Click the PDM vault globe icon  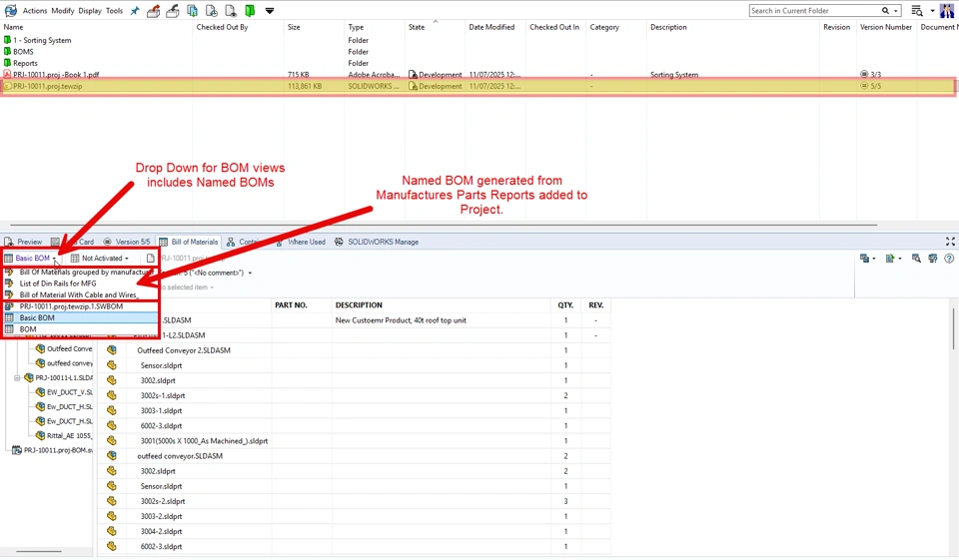[x=10, y=10]
